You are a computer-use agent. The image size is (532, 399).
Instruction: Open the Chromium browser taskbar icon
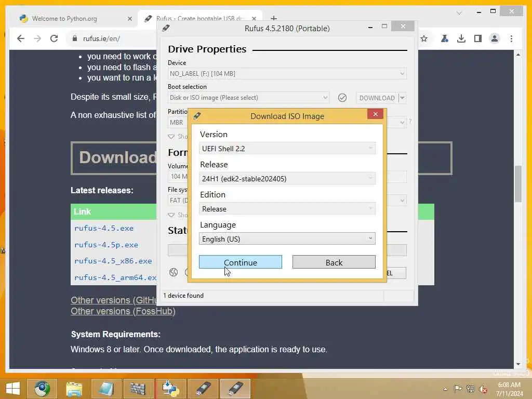point(42,389)
